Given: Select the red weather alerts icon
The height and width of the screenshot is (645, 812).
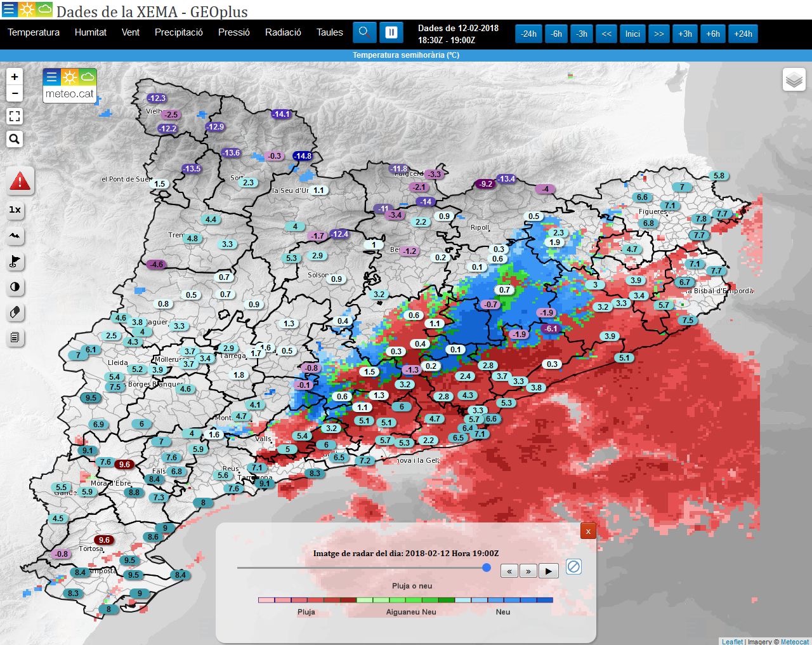Looking at the screenshot, I should (20, 181).
